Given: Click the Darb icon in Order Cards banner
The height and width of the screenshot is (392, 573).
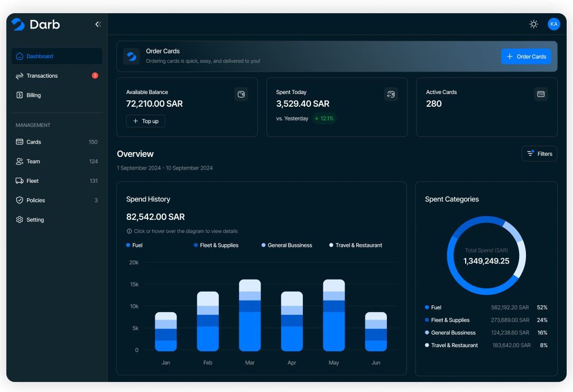Looking at the screenshot, I should coord(132,57).
